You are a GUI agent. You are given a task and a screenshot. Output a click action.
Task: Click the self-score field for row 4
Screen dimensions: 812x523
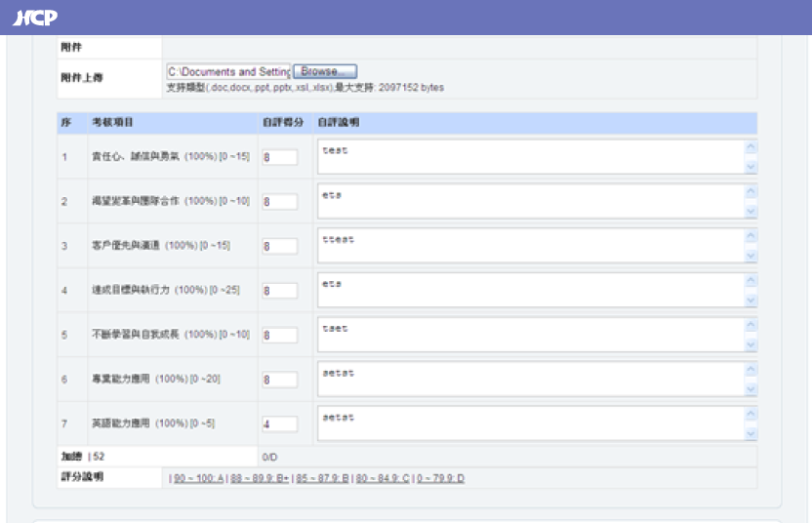tap(279, 291)
